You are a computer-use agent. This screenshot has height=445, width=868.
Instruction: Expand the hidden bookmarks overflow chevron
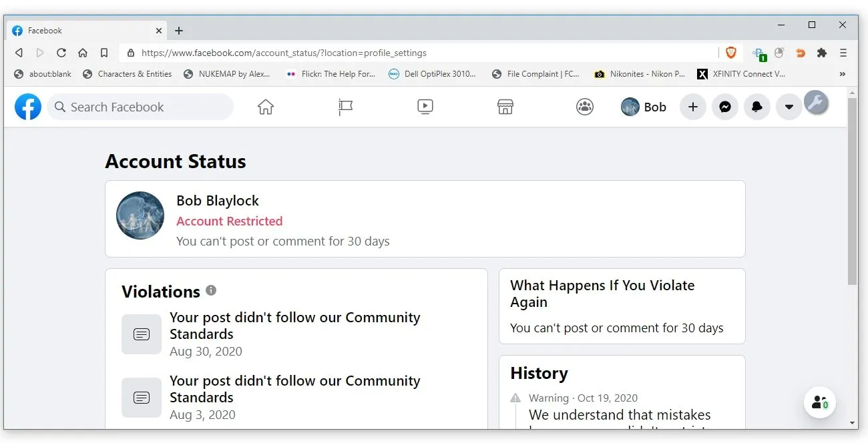click(x=842, y=74)
